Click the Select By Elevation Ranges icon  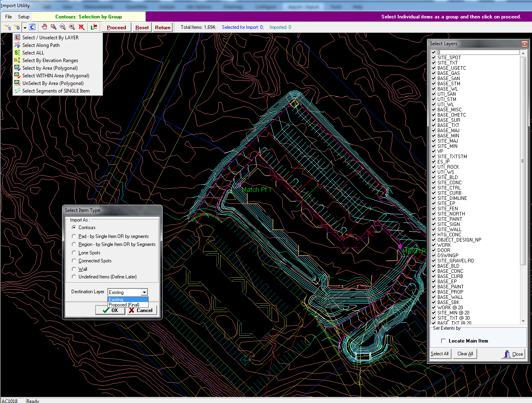[x=17, y=60]
